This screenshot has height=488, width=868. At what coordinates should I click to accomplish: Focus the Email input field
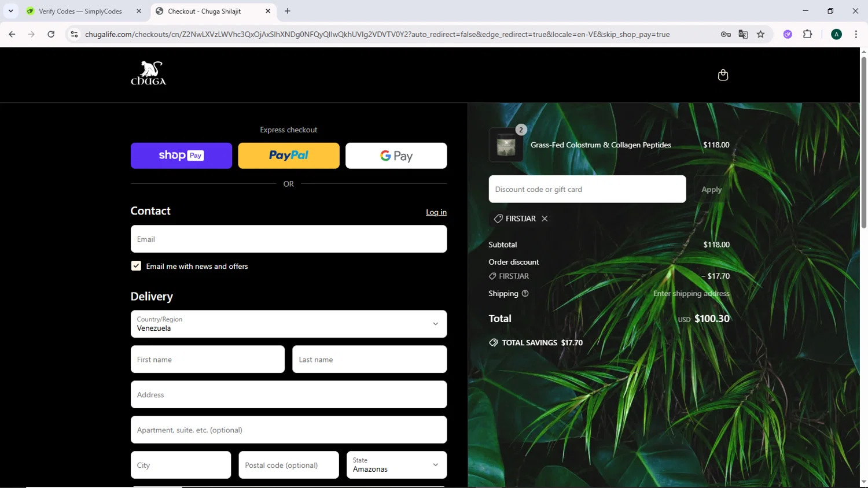click(x=289, y=239)
